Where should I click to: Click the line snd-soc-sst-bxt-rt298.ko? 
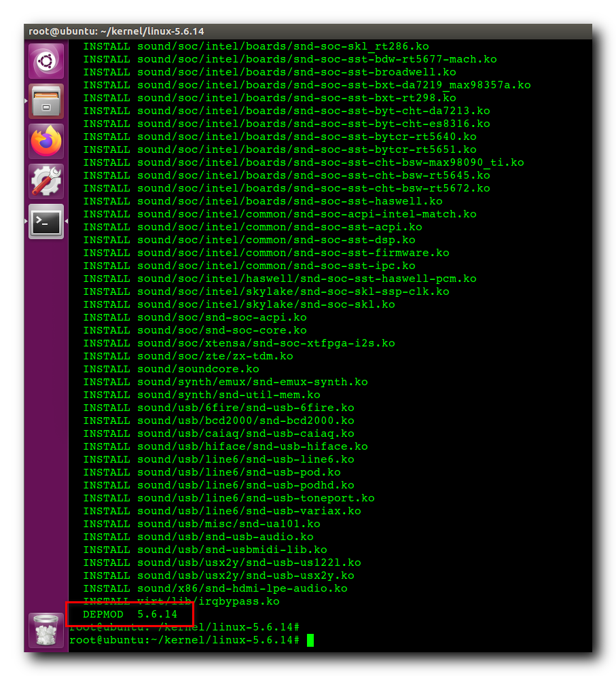[270, 99]
